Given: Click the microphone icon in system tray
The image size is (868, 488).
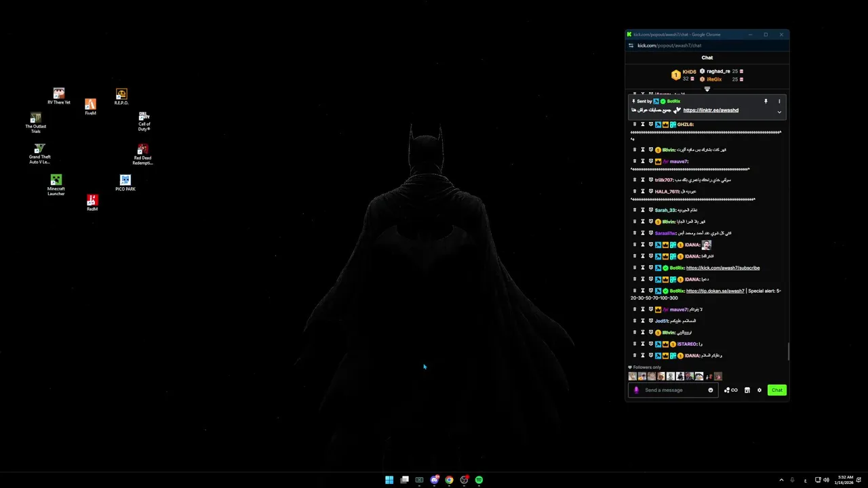Looking at the screenshot, I should (792, 480).
